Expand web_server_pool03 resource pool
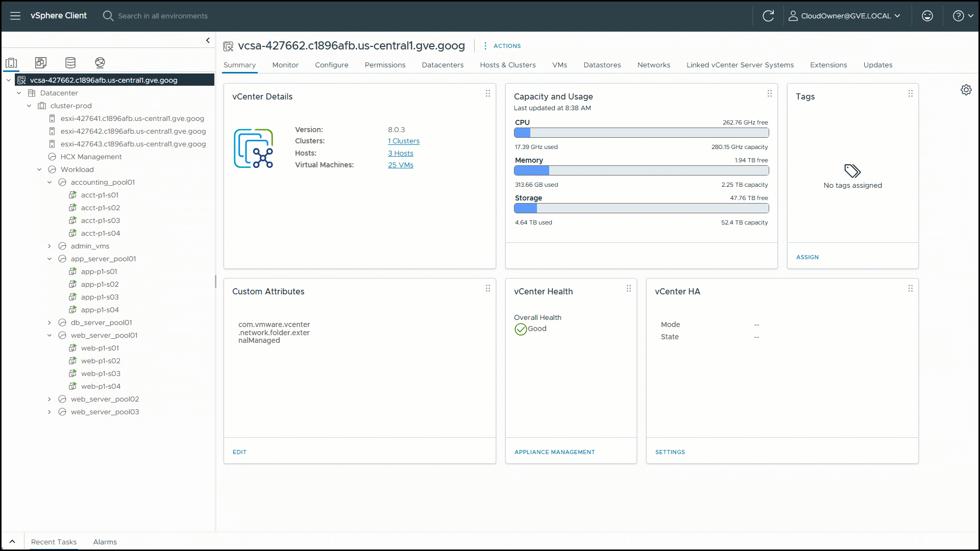This screenshot has height=551, width=980. tap(50, 412)
